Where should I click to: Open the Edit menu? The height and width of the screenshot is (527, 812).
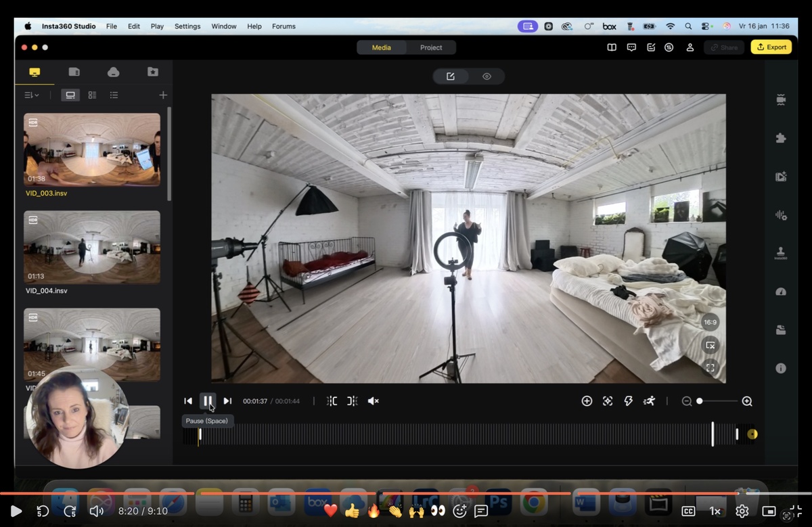pyautogui.click(x=134, y=26)
